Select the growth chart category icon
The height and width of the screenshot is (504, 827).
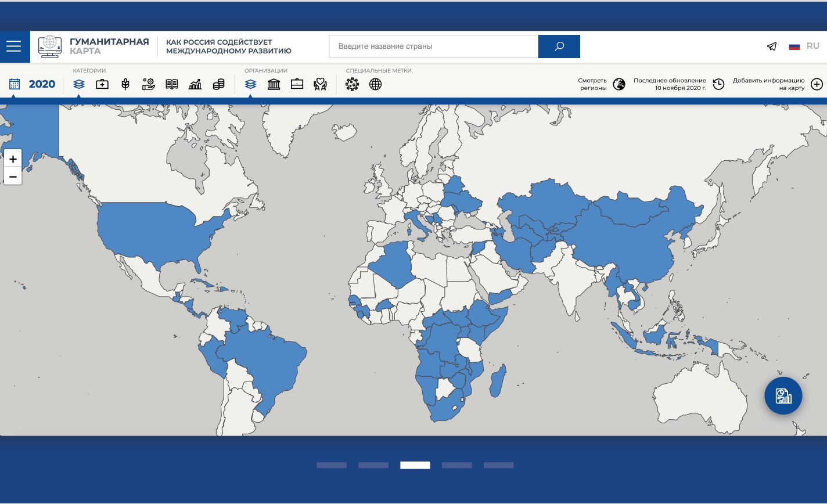[195, 84]
